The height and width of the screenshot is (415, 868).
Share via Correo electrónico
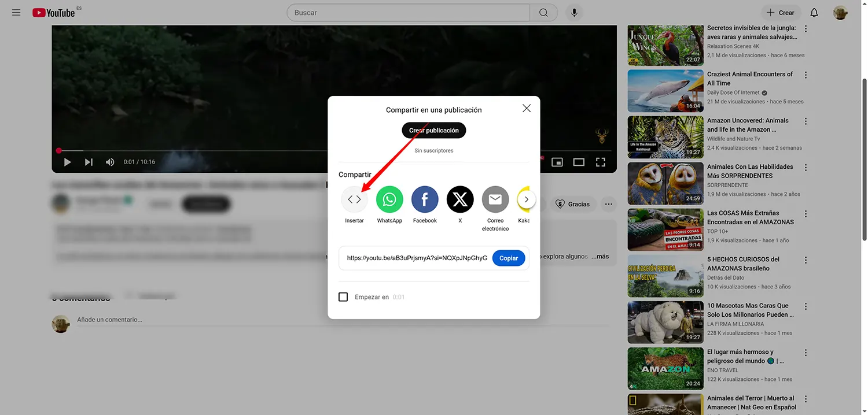pos(495,199)
